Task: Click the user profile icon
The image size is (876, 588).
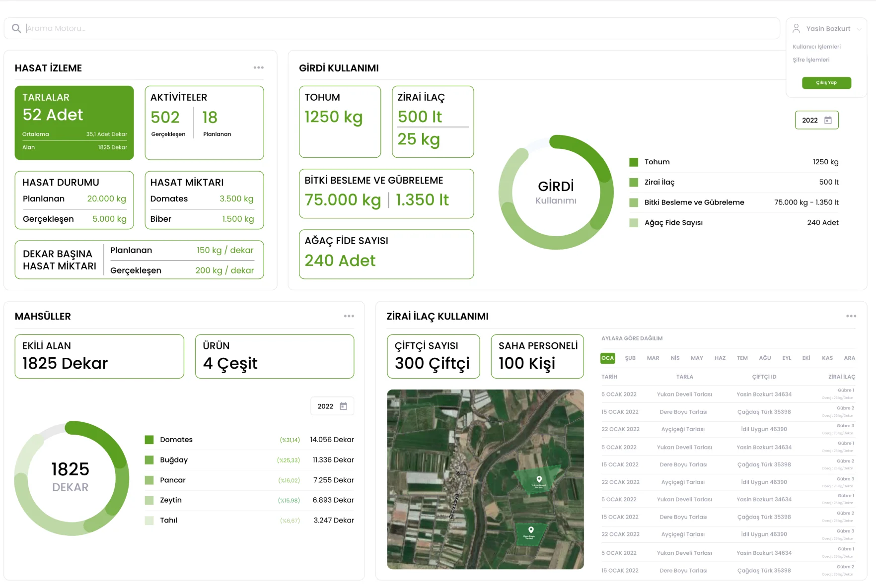Action: (x=796, y=28)
